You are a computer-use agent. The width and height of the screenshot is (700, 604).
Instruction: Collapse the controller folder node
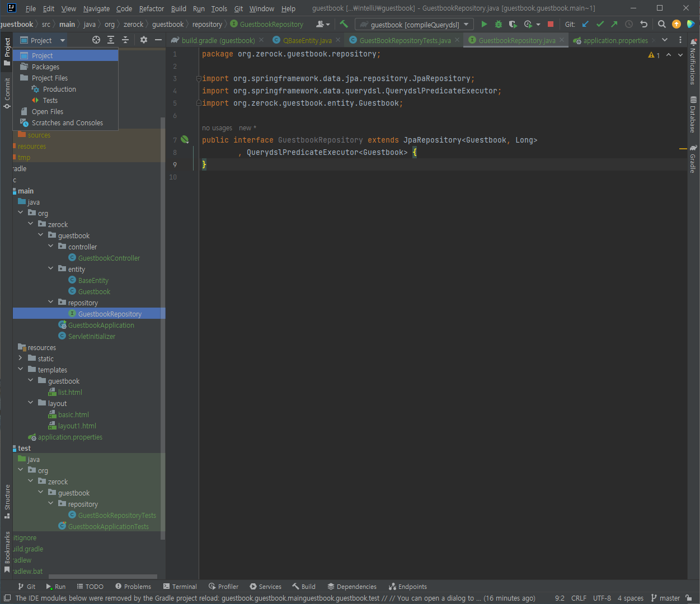(51, 246)
